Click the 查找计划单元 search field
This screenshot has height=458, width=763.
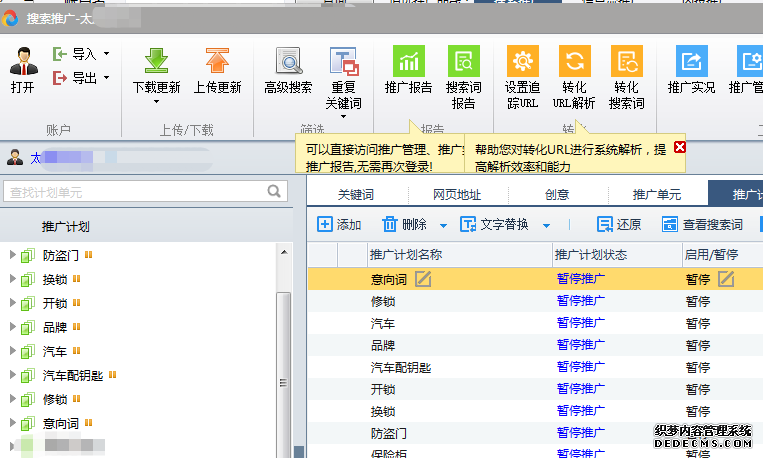point(135,191)
